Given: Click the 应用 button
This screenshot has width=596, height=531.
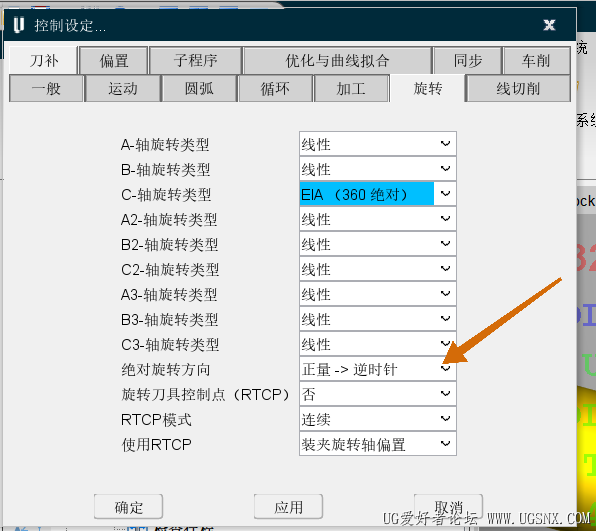Looking at the screenshot, I should [x=288, y=507].
